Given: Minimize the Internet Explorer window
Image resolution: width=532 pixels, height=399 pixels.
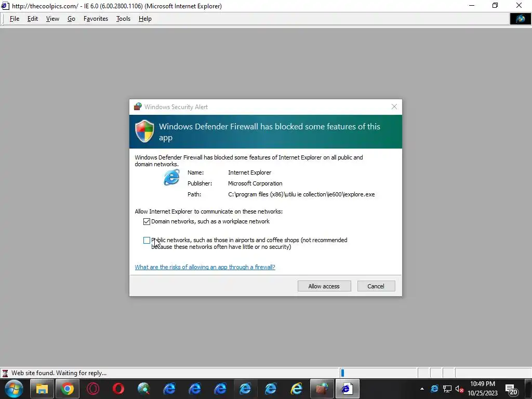Looking at the screenshot, I should coord(472,5).
